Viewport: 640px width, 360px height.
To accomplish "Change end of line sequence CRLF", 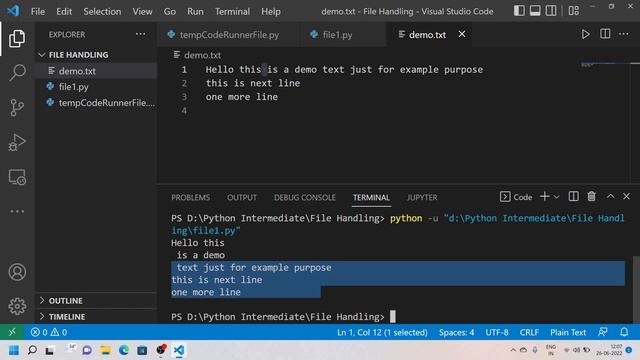I will point(529,332).
